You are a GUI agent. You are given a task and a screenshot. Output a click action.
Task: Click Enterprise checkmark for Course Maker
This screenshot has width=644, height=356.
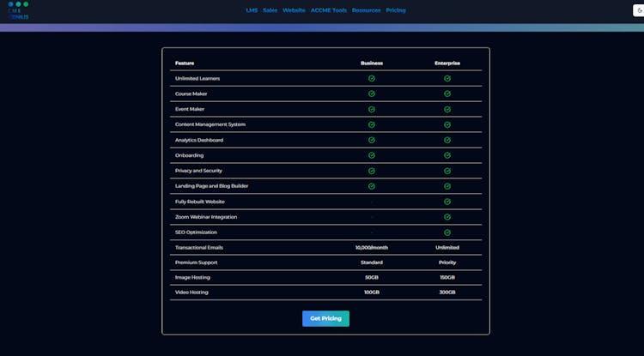[447, 94]
